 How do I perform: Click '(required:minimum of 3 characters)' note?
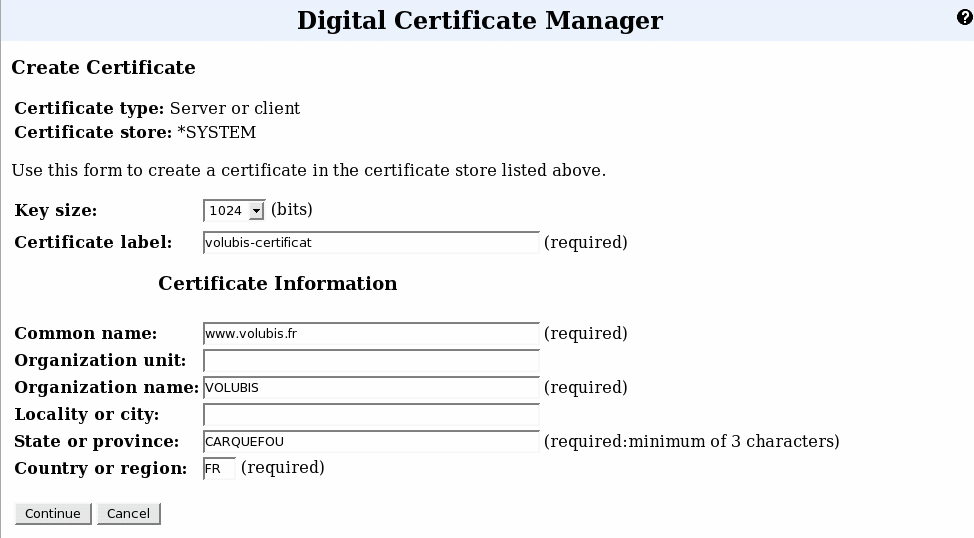691,442
